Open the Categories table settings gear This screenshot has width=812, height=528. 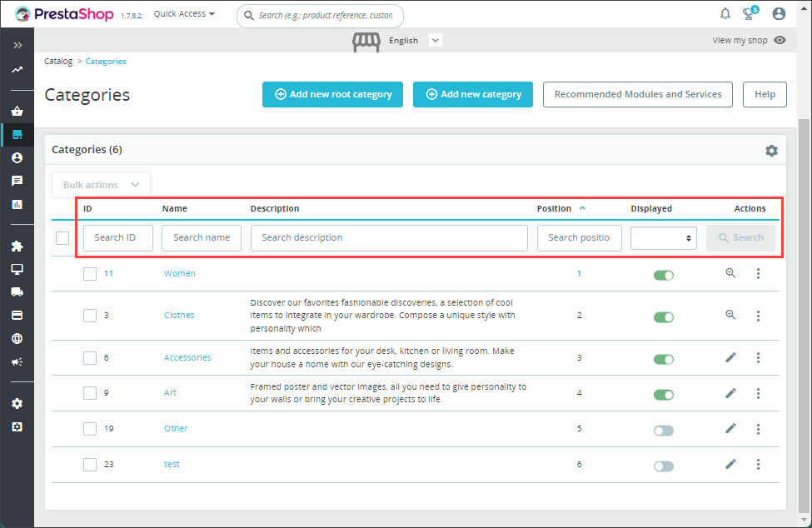click(x=771, y=151)
